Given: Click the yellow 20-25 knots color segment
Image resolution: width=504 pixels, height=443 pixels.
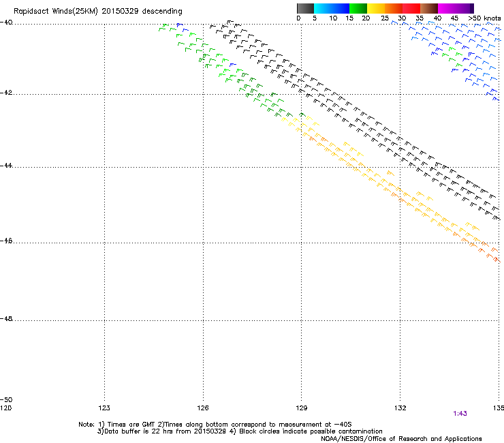Looking at the screenshot, I should [376, 8].
